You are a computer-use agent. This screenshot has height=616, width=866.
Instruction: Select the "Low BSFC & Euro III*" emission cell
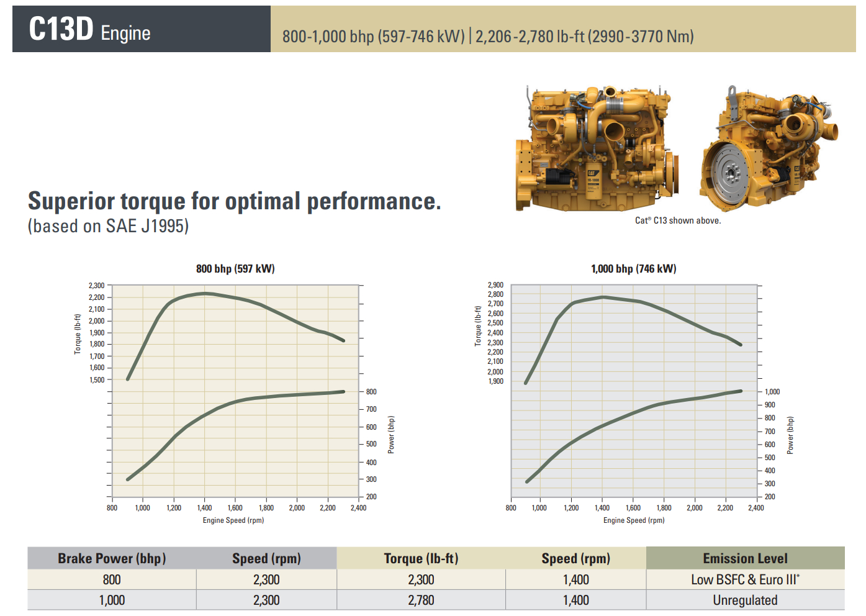click(x=745, y=579)
